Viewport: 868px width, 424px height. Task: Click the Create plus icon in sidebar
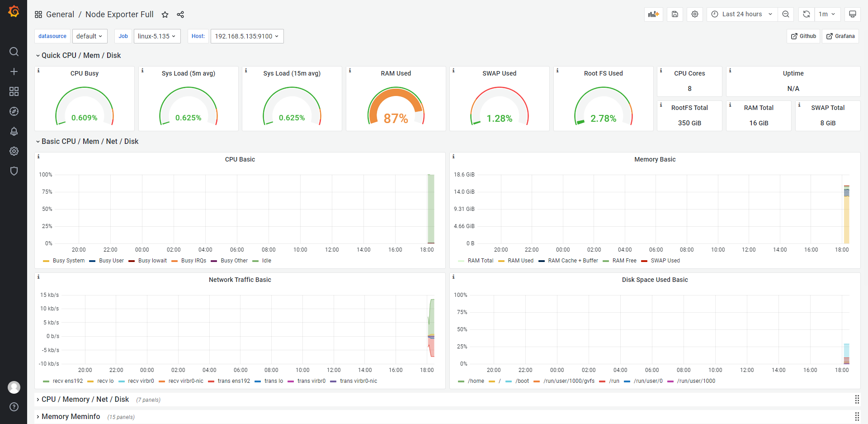coord(14,71)
